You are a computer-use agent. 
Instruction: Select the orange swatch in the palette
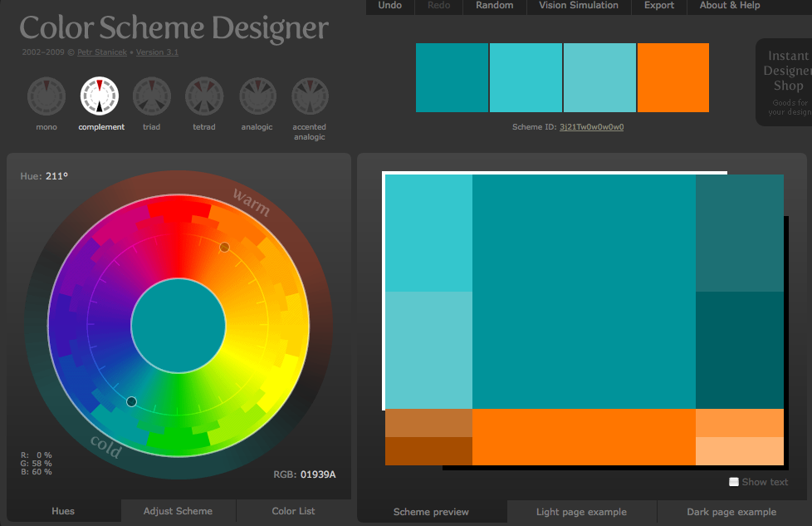click(673, 77)
